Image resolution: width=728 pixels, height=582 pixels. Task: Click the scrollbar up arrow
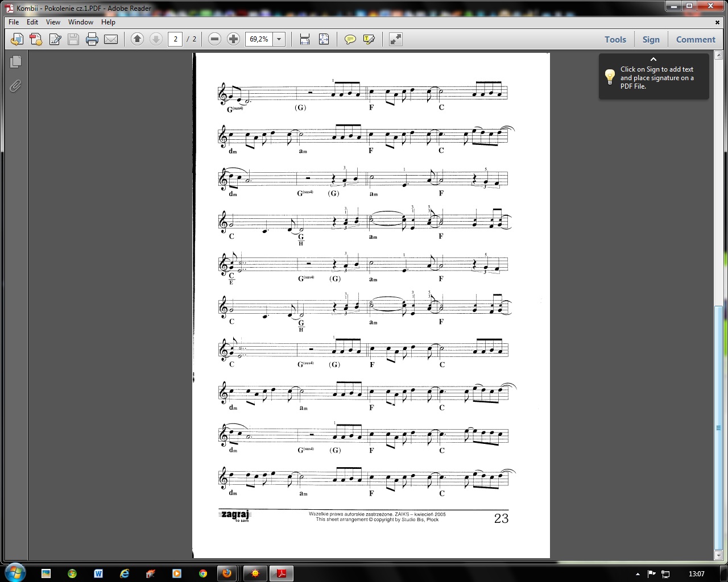(x=718, y=56)
